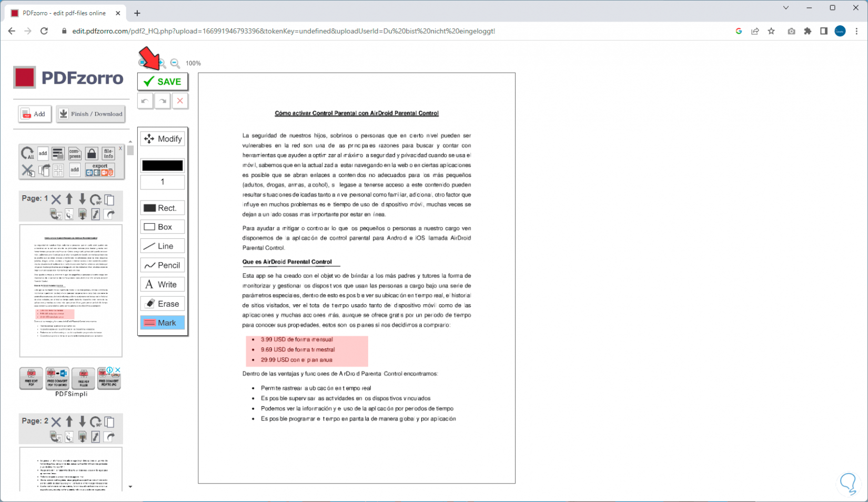868x502 pixels.
Task: Duplicate Page 1 with the copy icon
Action: coord(109,199)
